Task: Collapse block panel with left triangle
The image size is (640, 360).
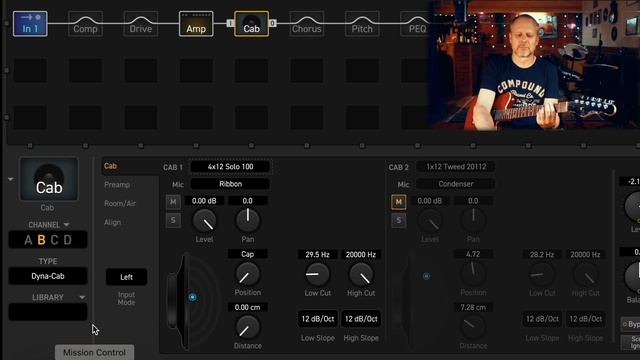Action: pyautogui.click(x=11, y=179)
